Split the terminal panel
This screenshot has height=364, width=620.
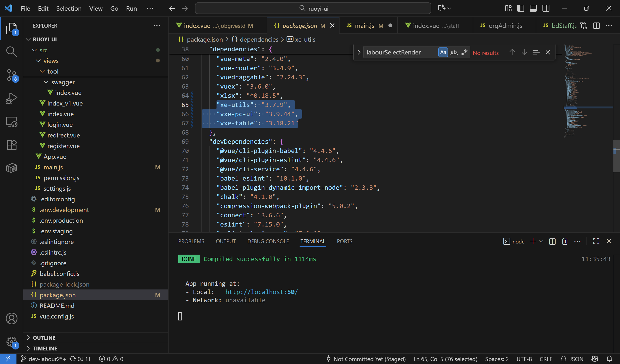pyautogui.click(x=552, y=241)
